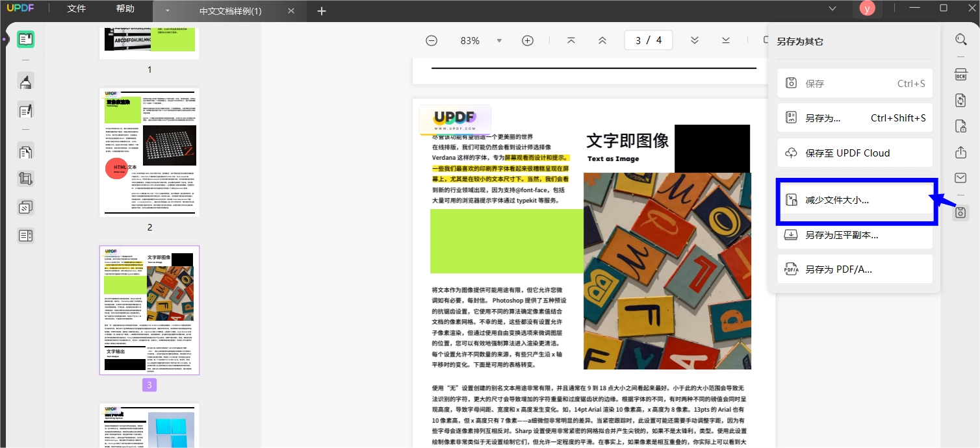Jump to the next page arrow
Image resolution: width=980 pixels, height=448 pixels.
tap(695, 40)
